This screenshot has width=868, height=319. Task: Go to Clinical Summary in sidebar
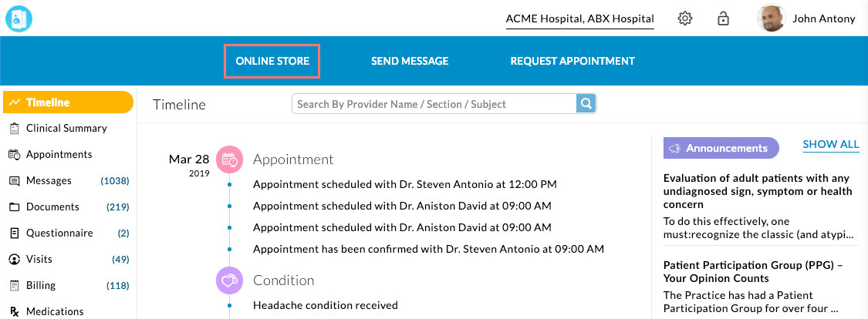[66, 128]
